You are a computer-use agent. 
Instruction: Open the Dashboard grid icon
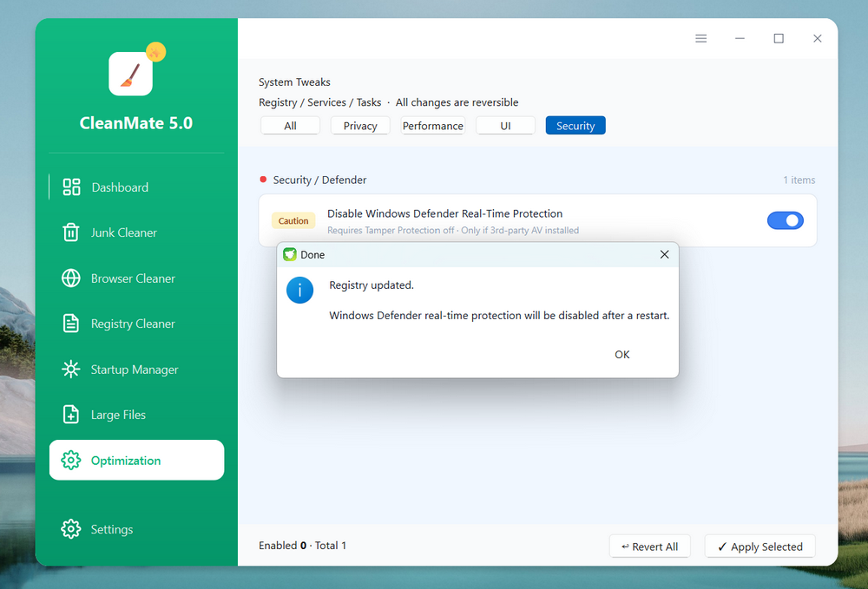71,187
